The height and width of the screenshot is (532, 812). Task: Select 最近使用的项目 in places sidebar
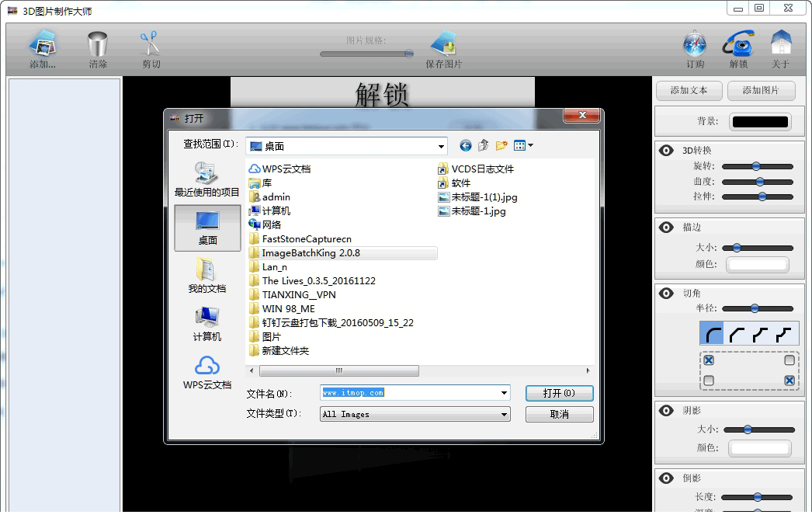pos(206,179)
